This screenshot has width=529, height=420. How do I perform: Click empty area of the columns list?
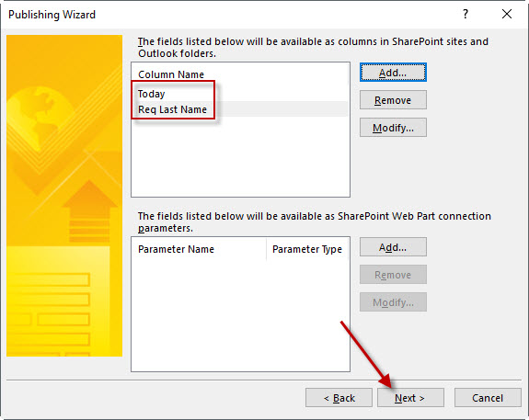(240, 157)
